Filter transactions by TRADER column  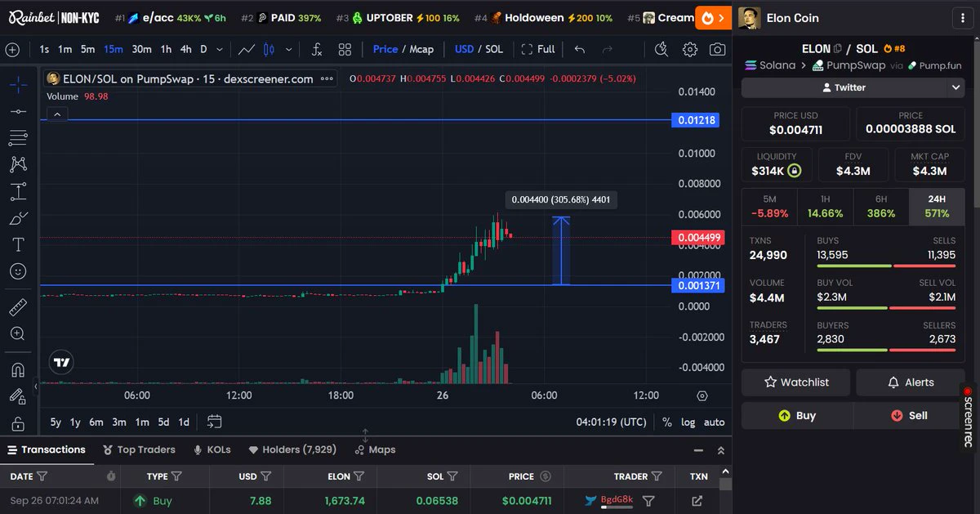click(656, 476)
